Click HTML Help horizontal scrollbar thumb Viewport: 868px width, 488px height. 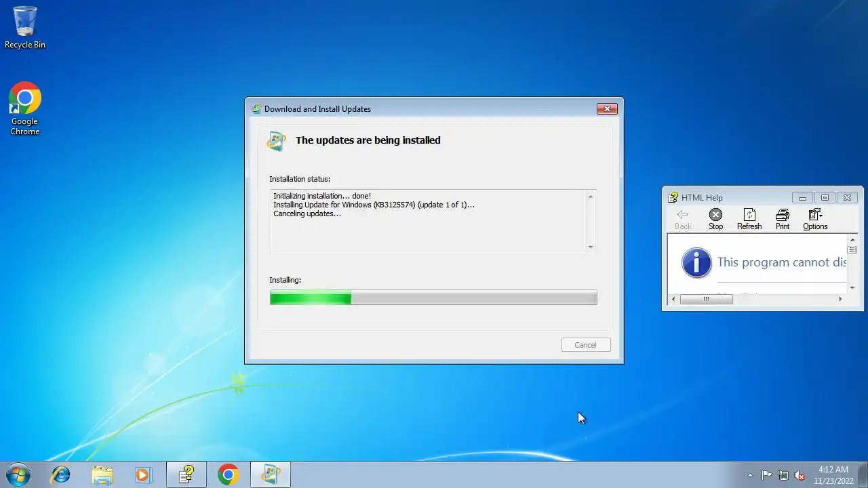[706, 299]
